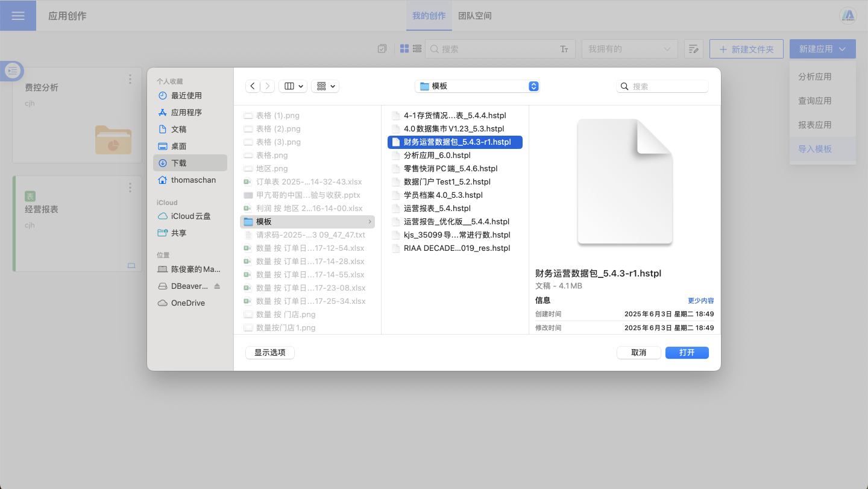The height and width of the screenshot is (489, 868).
Task: Click the 打开 button
Action: (687, 353)
